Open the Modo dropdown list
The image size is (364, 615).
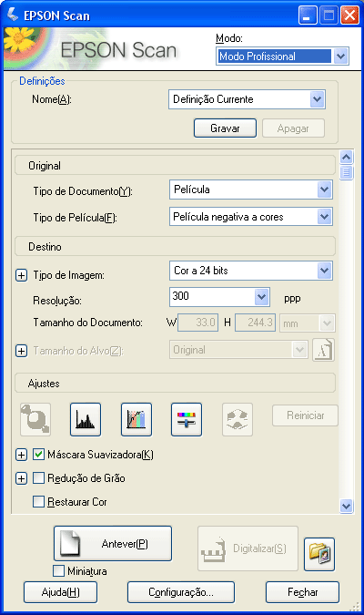click(x=341, y=56)
